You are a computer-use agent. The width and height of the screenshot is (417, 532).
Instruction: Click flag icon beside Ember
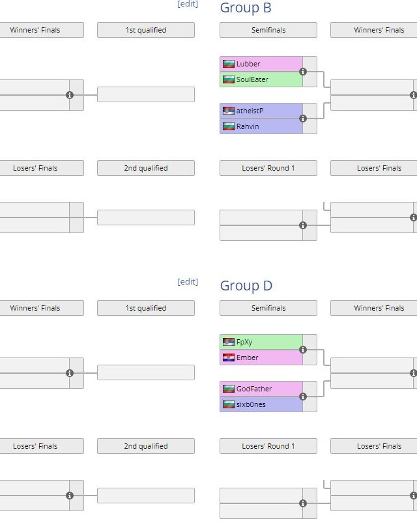pyautogui.click(x=229, y=357)
